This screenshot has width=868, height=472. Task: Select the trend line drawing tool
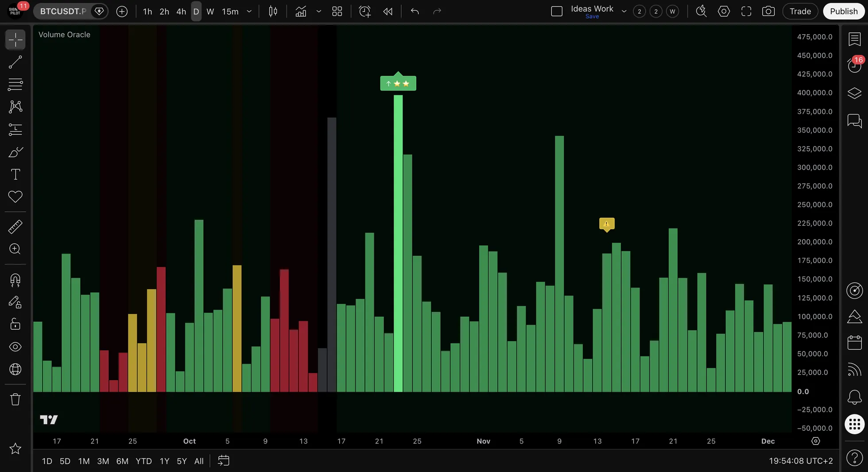pyautogui.click(x=15, y=62)
